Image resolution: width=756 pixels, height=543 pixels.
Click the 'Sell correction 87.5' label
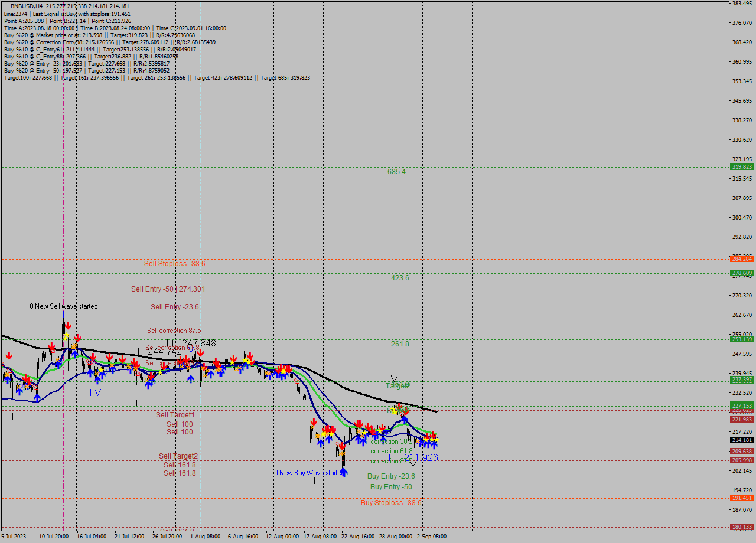[174, 331]
